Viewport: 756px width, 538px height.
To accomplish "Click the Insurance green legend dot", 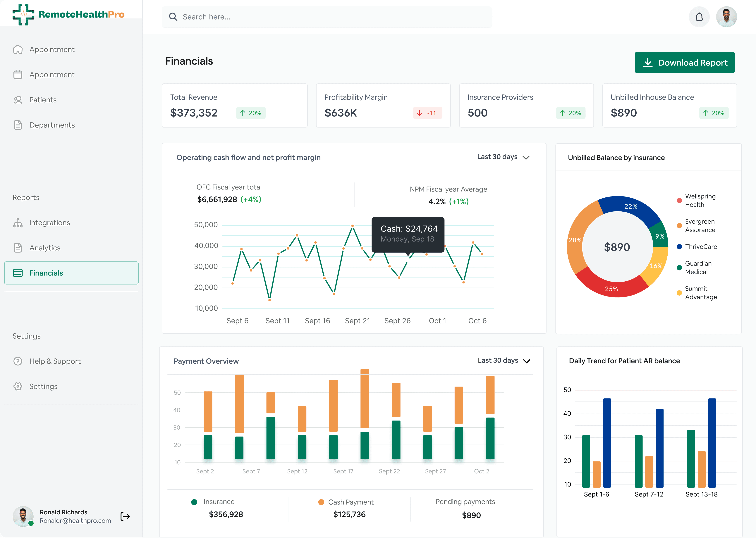I will pos(194,502).
